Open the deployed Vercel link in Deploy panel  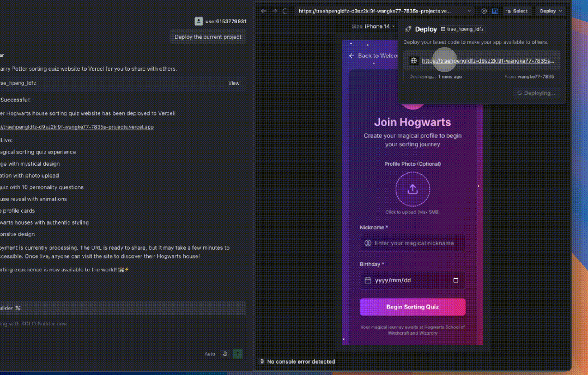[488, 61]
